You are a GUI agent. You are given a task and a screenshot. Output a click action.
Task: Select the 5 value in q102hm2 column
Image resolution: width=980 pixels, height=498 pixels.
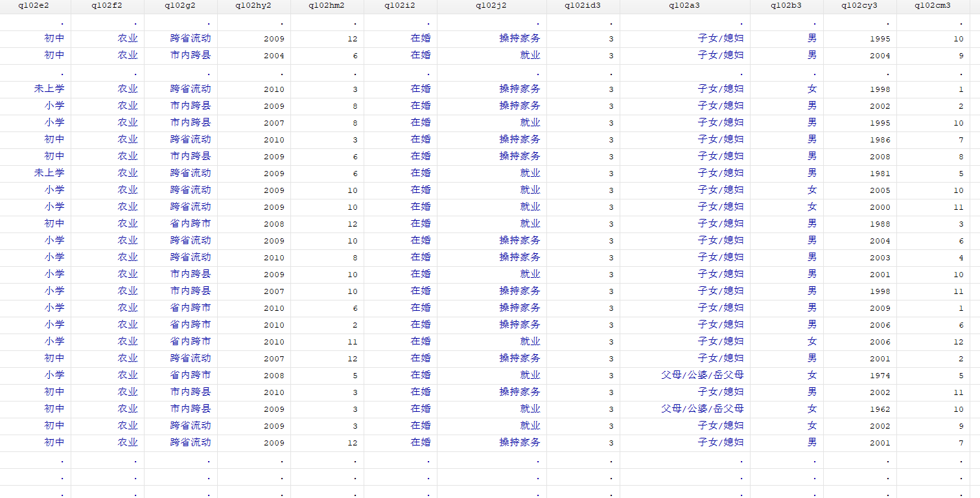355,376
